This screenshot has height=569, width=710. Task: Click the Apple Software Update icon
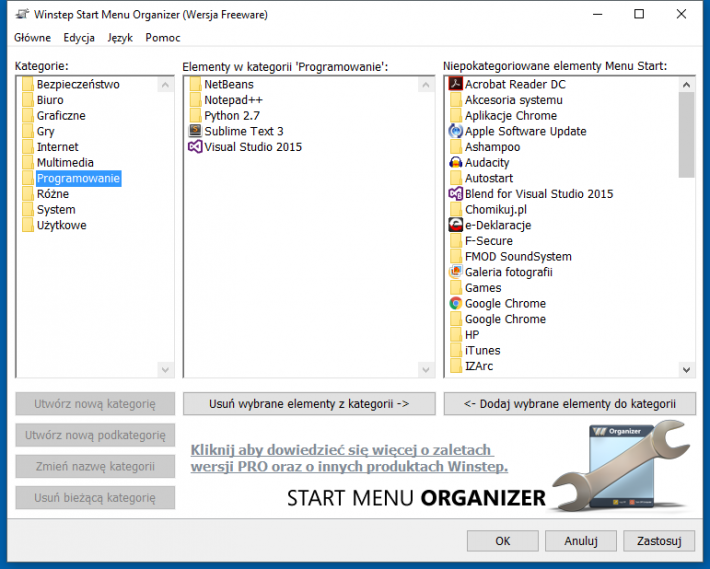pos(456,131)
